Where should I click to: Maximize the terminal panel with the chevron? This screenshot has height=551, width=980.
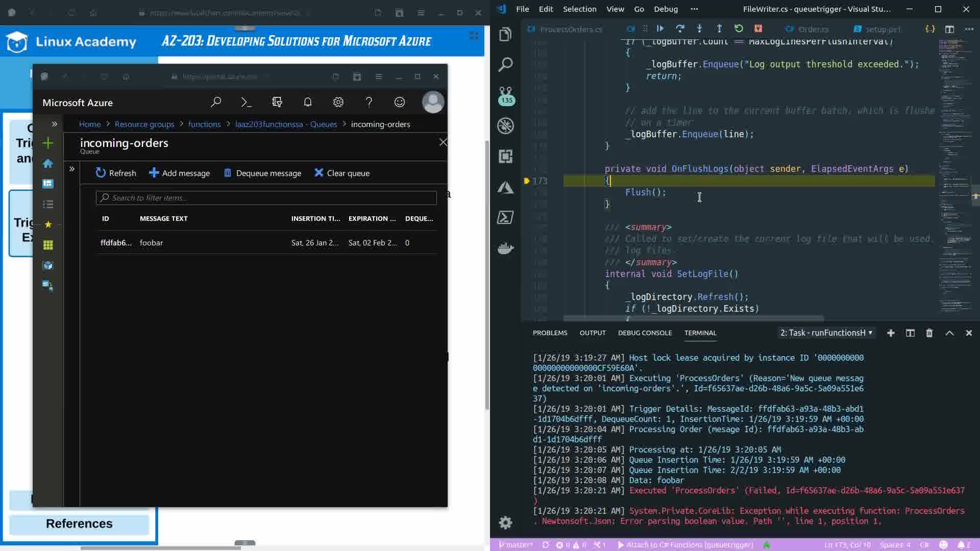pos(949,333)
